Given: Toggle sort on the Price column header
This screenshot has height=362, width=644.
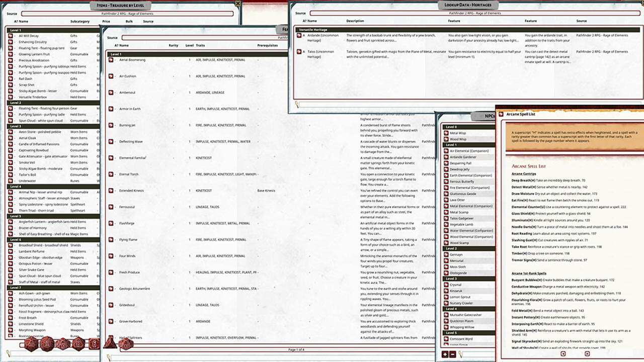Looking at the screenshot, I should tap(106, 22).
